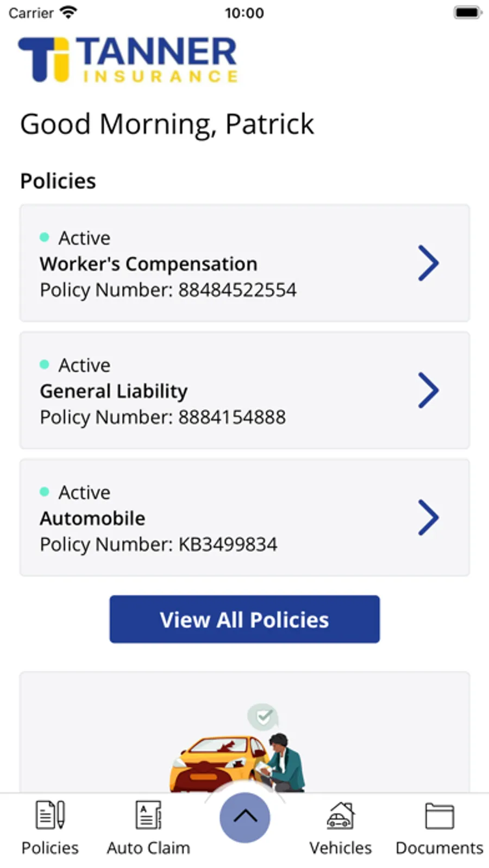Tap the Tanner Insurance logo

(x=128, y=59)
